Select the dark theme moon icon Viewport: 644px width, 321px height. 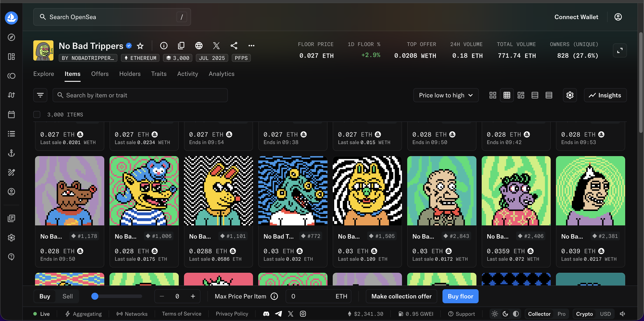click(505, 314)
